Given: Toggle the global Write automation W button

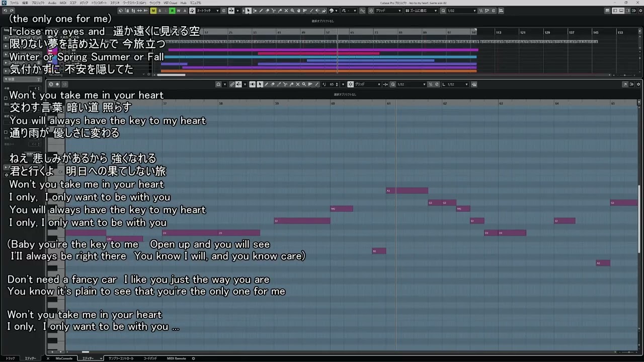Looking at the screenshot, I should coord(178,11).
